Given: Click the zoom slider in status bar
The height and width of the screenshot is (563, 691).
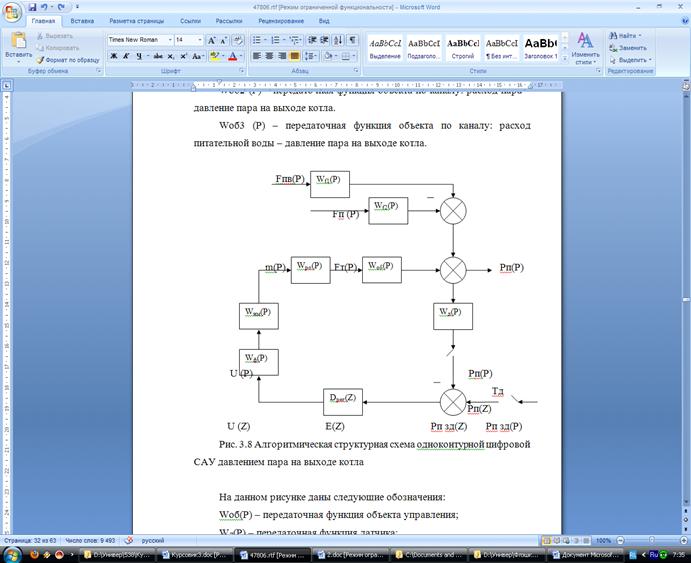Looking at the screenshot, I should coord(651,540).
